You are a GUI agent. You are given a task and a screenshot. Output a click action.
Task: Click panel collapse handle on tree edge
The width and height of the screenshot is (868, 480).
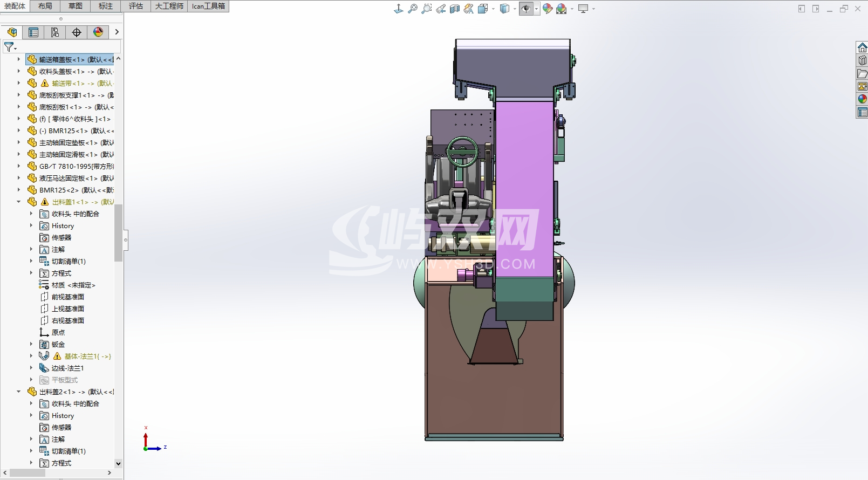coord(126,240)
